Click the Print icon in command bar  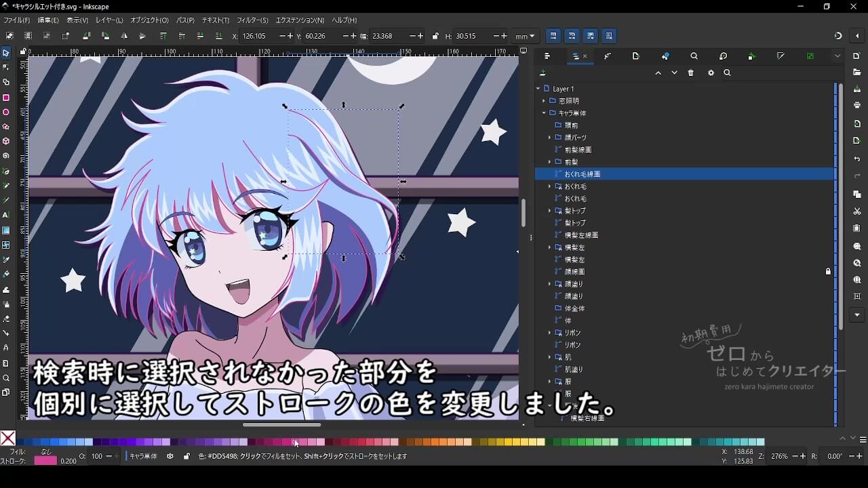coord(857,105)
